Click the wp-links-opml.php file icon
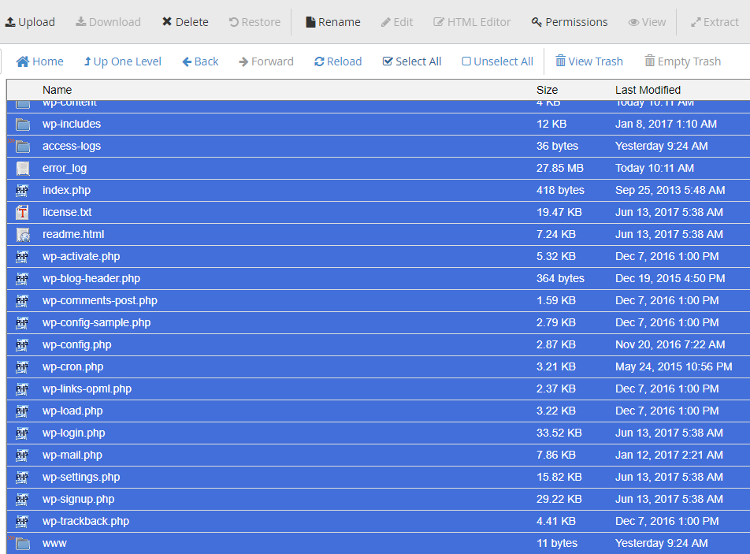The image size is (750, 554). pyautogui.click(x=22, y=389)
